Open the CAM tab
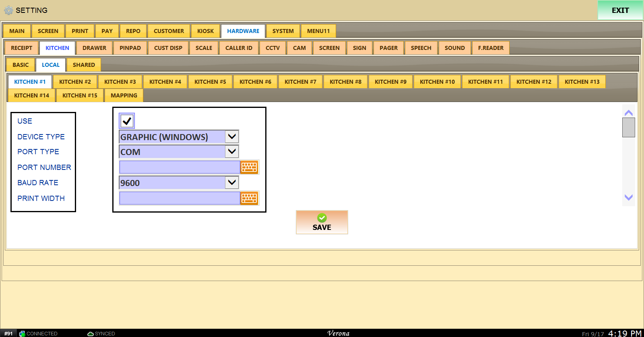Image resolution: width=644 pixels, height=337 pixels. (299, 48)
